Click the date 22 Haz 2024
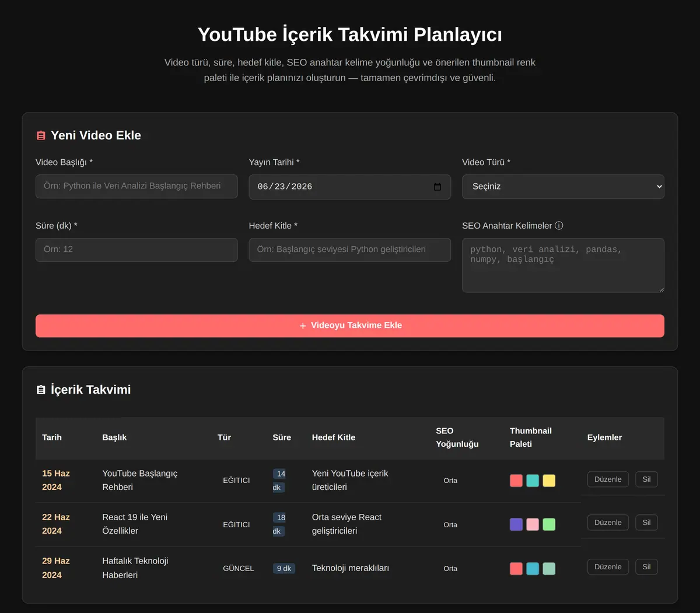Screen dimensions: 700x613 tap(56, 524)
